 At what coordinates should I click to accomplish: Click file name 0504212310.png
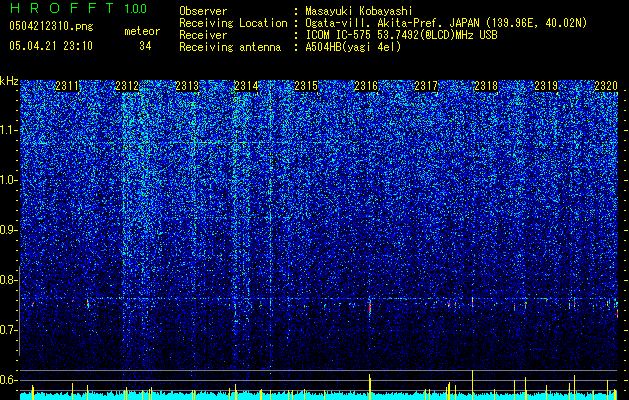pos(51,26)
